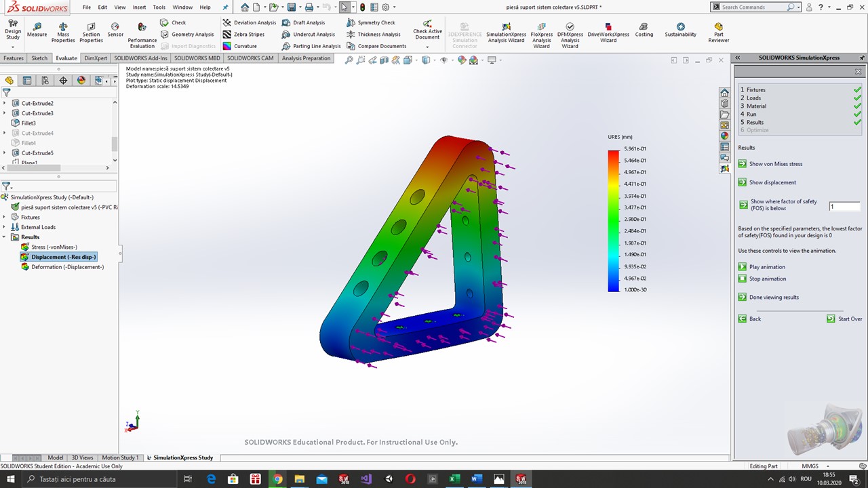Click the Sensor tool

[x=115, y=30]
